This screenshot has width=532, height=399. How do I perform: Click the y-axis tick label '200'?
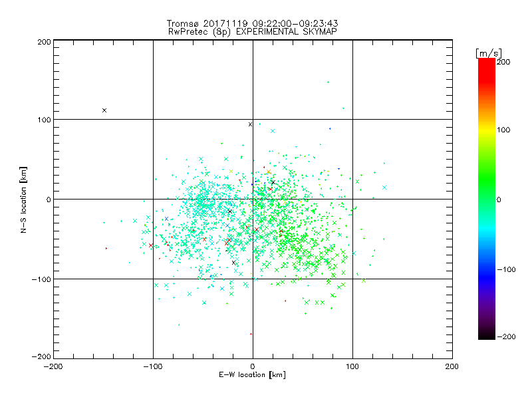pyautogui.click(x=44, y=42)
